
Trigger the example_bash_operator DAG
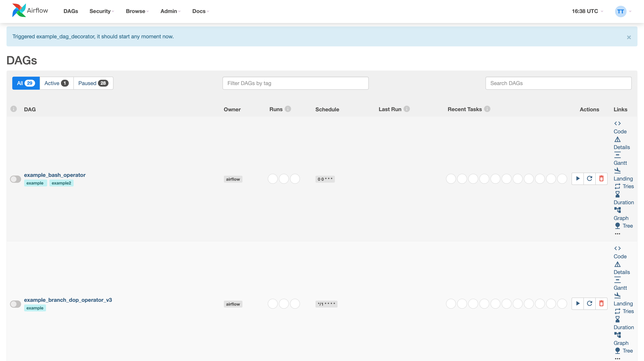pyautogui.click(x=577, y=179)
